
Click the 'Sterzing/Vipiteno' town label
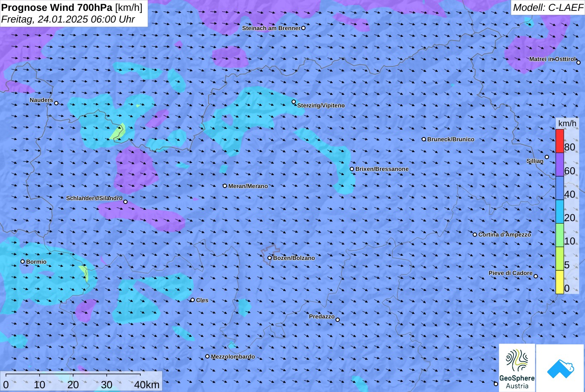321,105
